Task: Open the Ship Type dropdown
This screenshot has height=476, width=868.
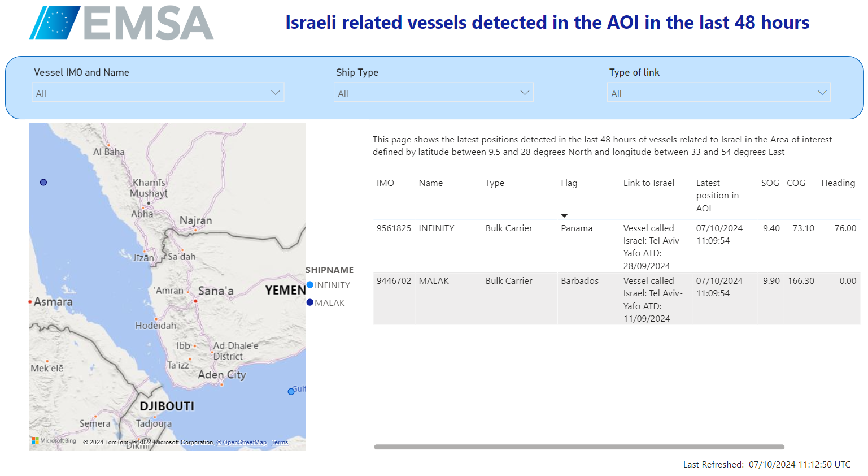Action: 433,93
